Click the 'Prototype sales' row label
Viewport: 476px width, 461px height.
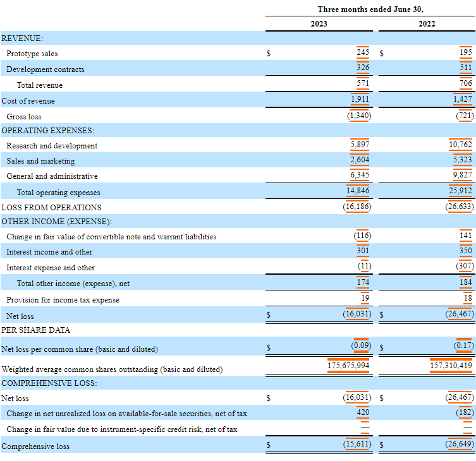(x=32, y=54)
